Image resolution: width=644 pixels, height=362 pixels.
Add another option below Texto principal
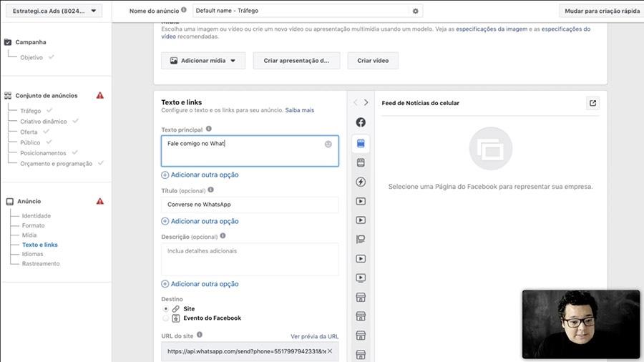tap(200, 175)
